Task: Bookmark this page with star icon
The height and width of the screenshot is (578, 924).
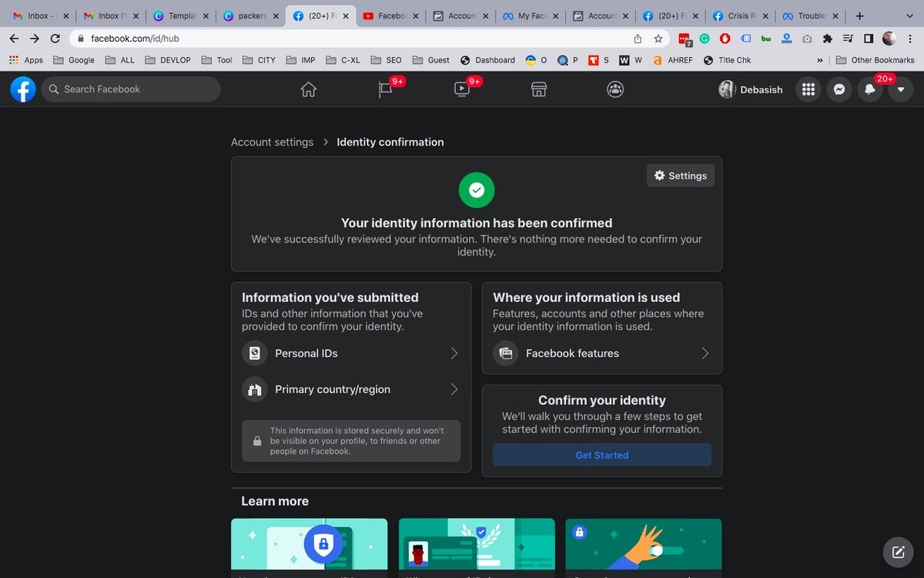Action: point(658,39)
